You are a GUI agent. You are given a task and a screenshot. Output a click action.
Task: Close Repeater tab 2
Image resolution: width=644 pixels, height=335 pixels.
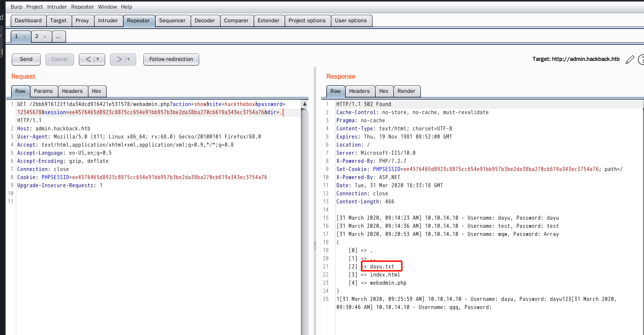pos(45,37)
